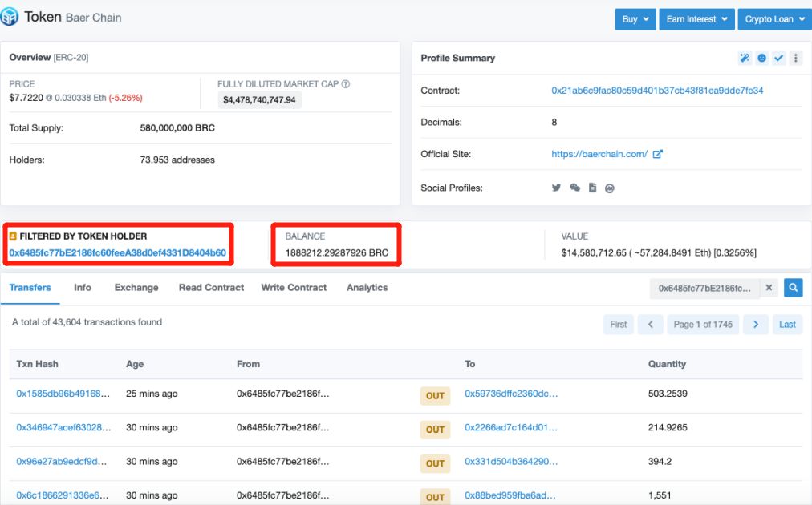This screenshot has width=812, height=505.
Task: Select the total supply 580,000,000 BRC
Action: pyautogui.click(x=177, y=127)
